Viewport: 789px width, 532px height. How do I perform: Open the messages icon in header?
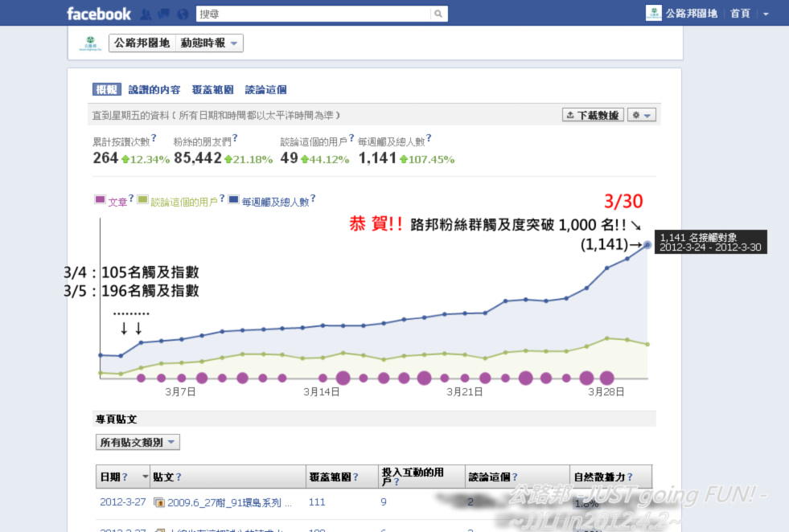164,14
